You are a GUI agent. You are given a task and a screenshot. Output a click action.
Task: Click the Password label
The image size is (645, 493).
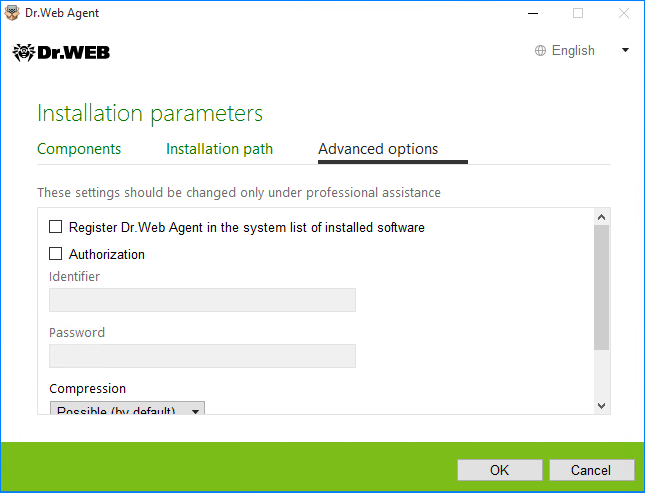(x=77, y=333)
